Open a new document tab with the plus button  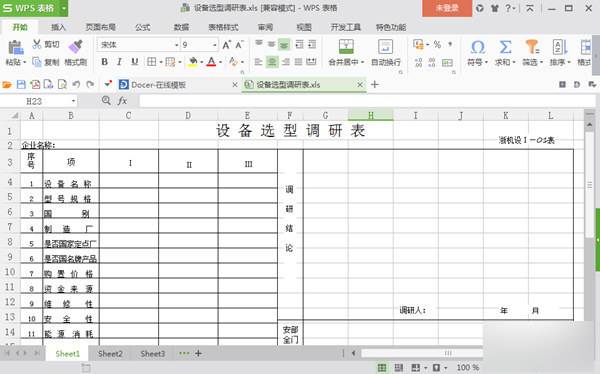point(375,85)
